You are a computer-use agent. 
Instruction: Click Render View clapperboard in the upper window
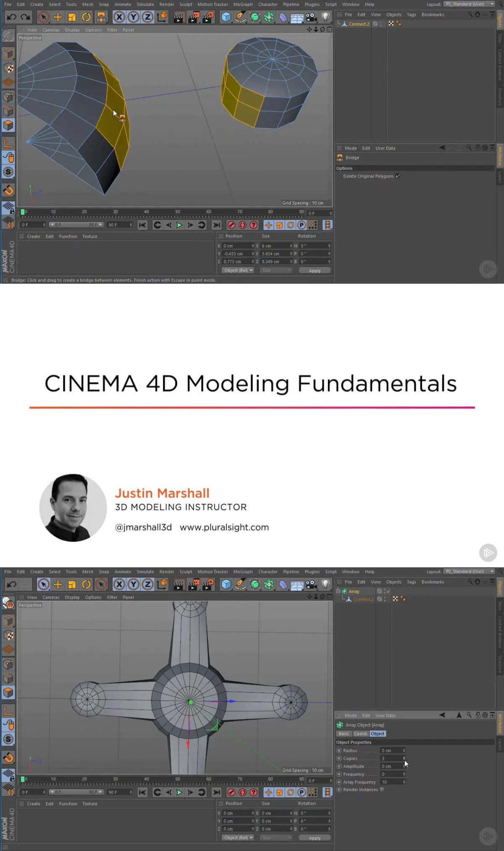click(178, 17)
